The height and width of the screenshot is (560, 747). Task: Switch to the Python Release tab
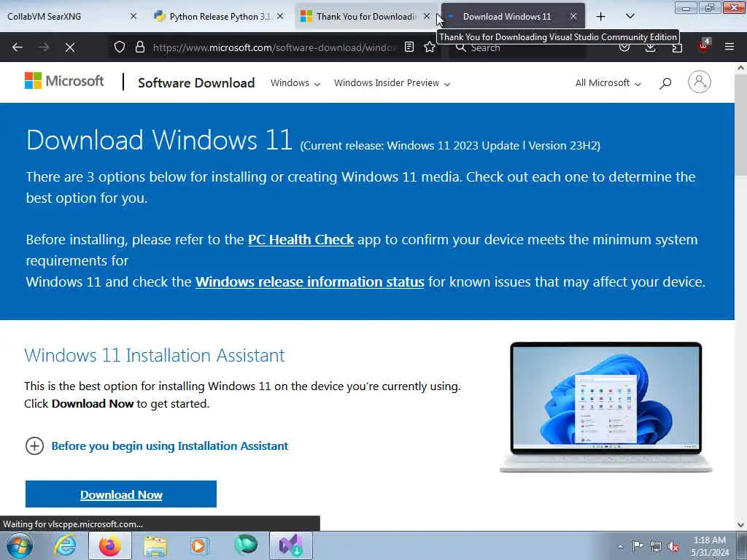(220, 16)
